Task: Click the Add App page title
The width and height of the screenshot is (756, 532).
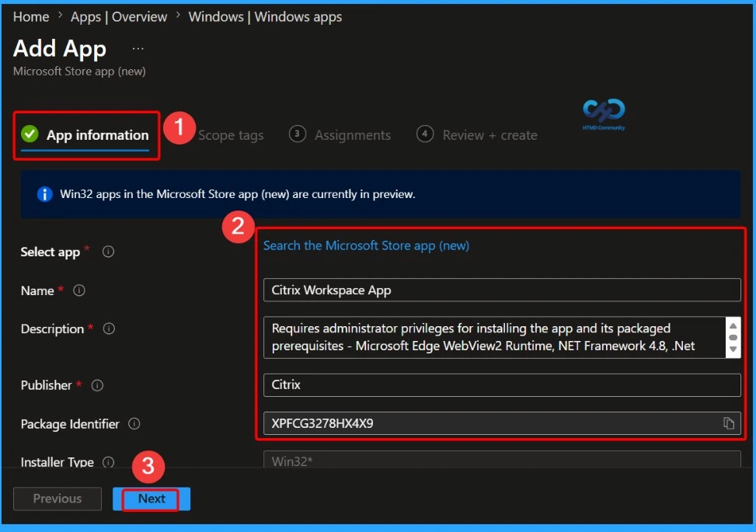Action: pyautogui.click(x=60, y=49)
